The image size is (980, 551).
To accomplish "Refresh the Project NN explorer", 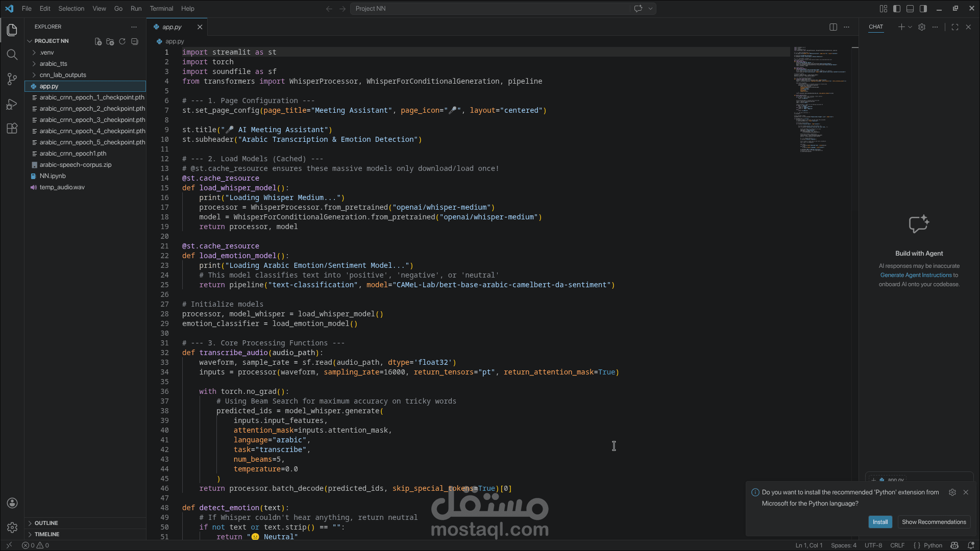I will pyautogui.click(x=122, y=41).
